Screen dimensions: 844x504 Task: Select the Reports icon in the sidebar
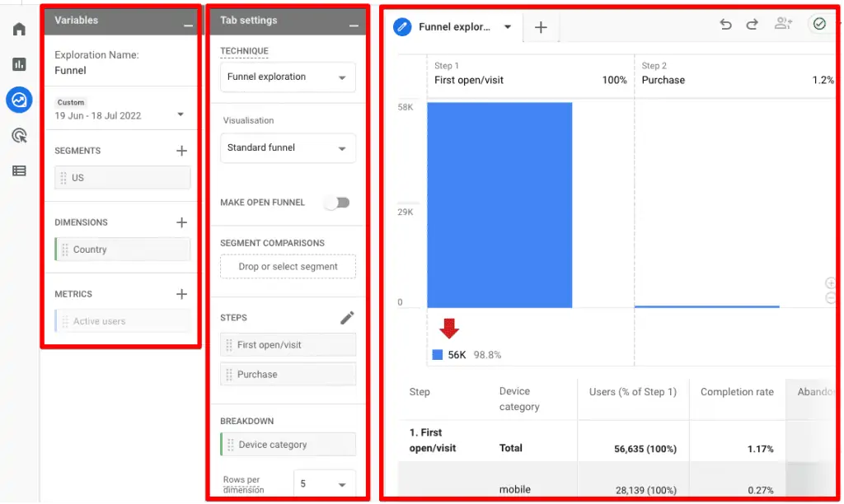tap(18, 63)
